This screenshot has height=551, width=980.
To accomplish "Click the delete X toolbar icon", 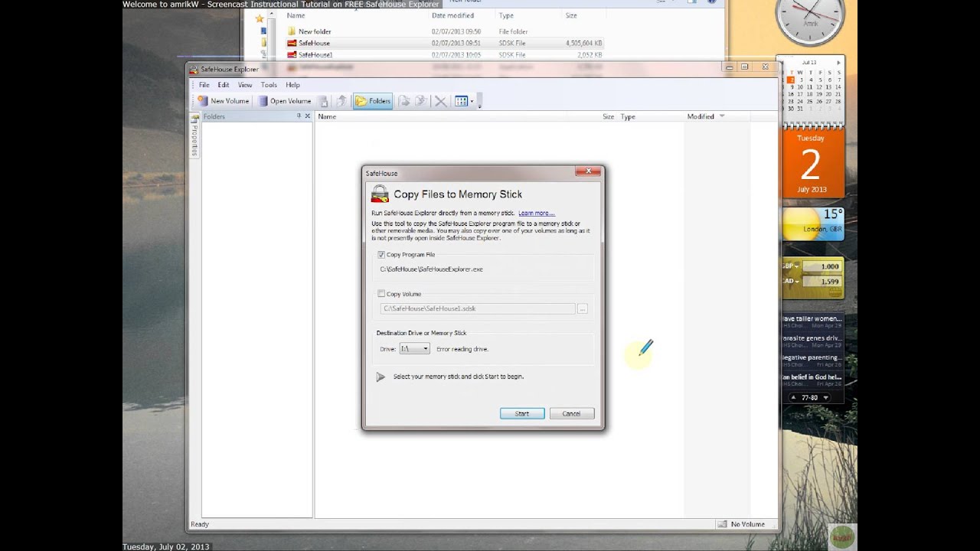I will (x=440, y=101).
